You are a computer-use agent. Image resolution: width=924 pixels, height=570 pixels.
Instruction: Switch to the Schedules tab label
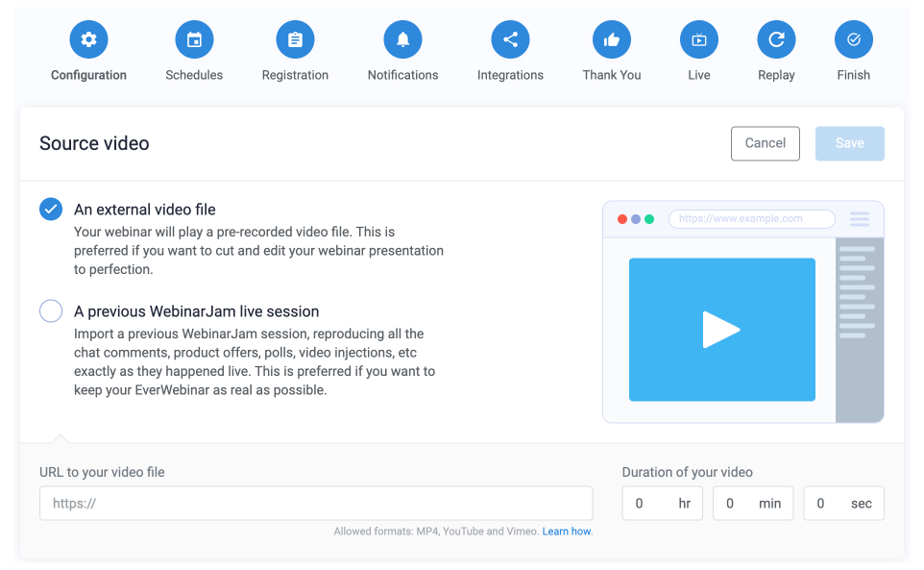pyautogui.click(x=194, y=75)
